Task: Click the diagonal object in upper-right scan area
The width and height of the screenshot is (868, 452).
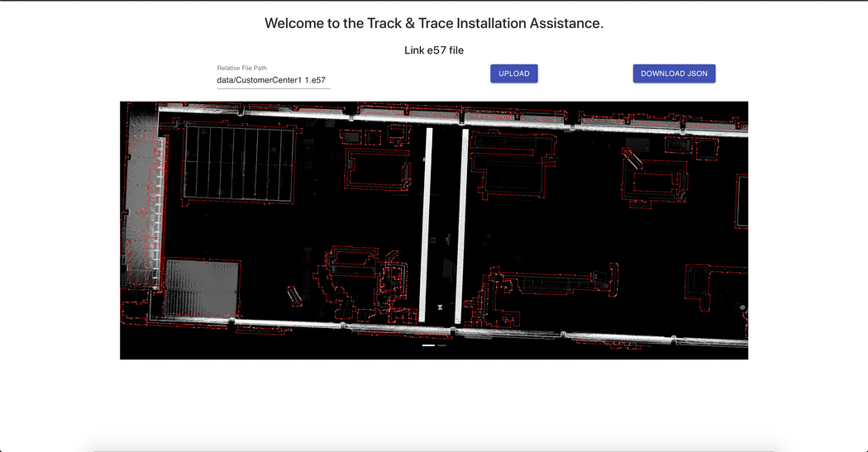Action: click(x=631, y=159)
